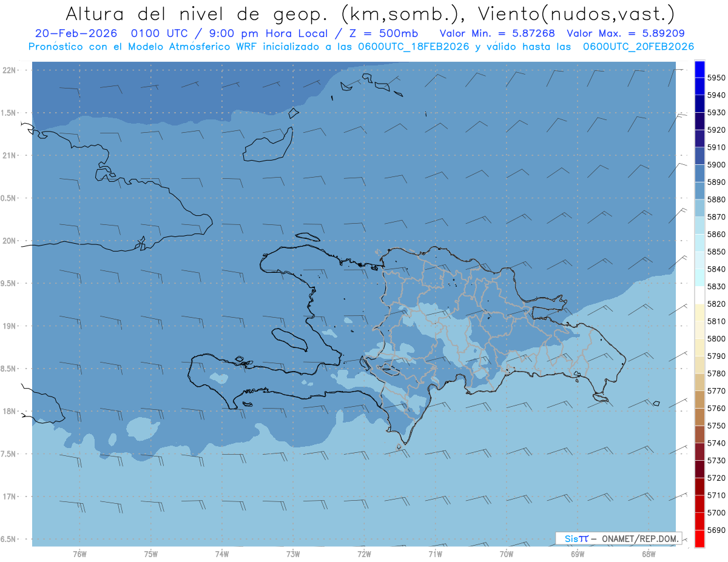Click the 'Valor Min. = 5.87268' text

497,33
